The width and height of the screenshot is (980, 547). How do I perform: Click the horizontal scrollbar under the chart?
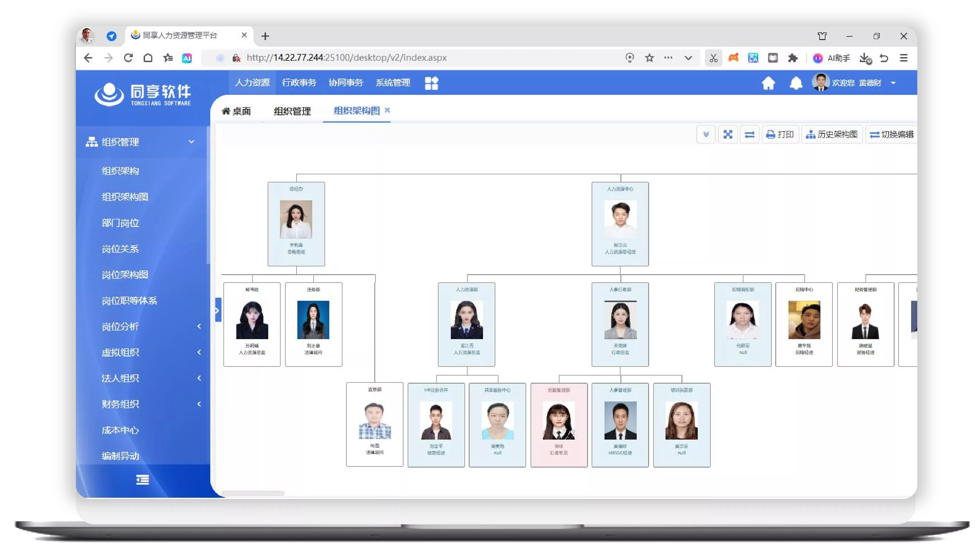tap(253, 493)
